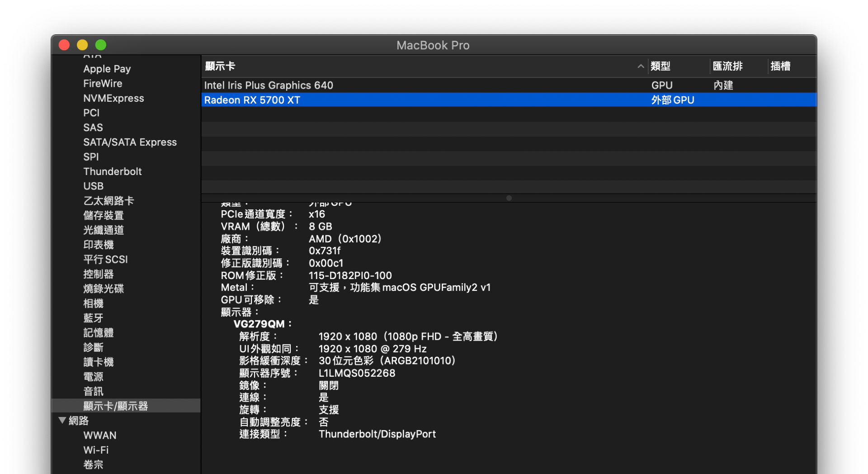Select 平行 SCSI in the sidebar
The image size is (868, 474).
tap(105, 260)
